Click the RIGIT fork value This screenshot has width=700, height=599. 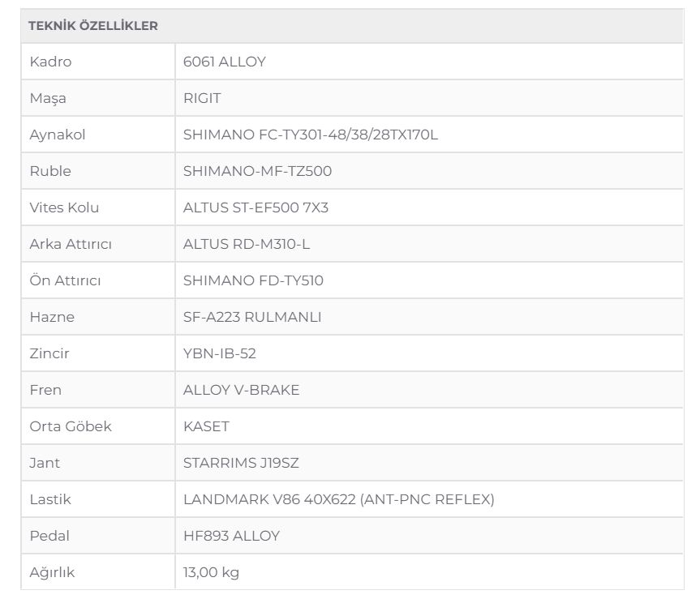point(203,98)
